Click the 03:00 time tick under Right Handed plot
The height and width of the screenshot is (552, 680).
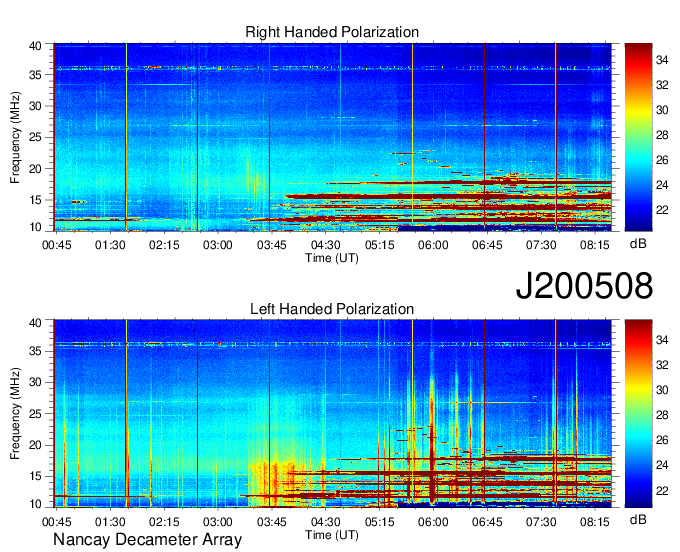pos(218,245)
